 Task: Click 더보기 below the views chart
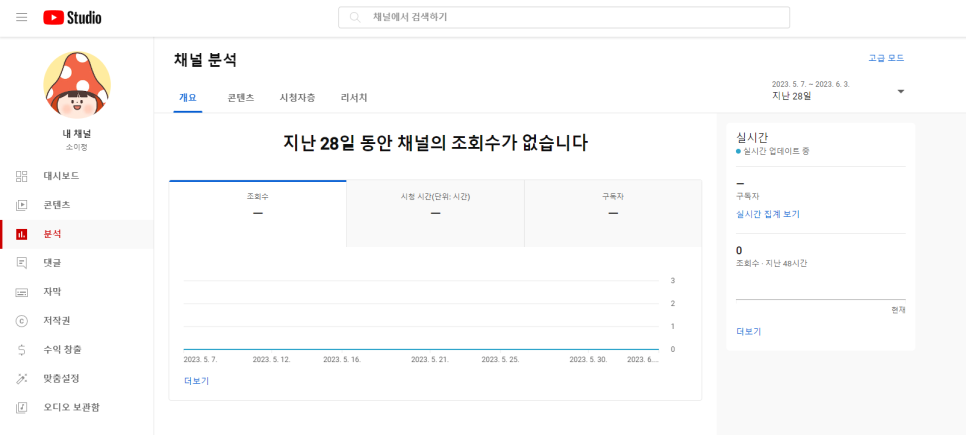pos(196,381)
